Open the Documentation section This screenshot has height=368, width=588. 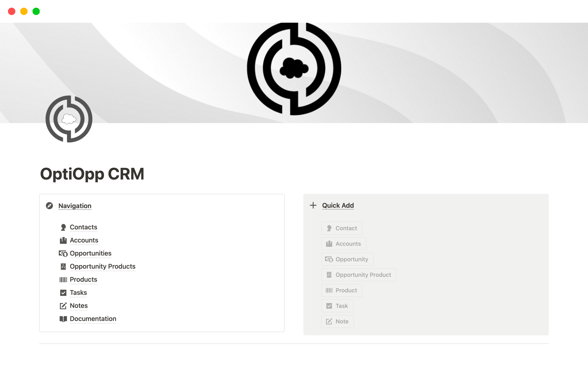pos(93,318)
